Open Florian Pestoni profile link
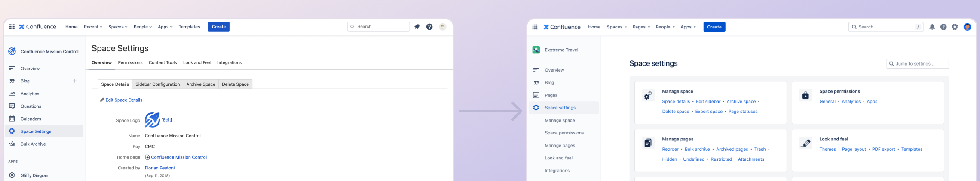 coord(159,168)
